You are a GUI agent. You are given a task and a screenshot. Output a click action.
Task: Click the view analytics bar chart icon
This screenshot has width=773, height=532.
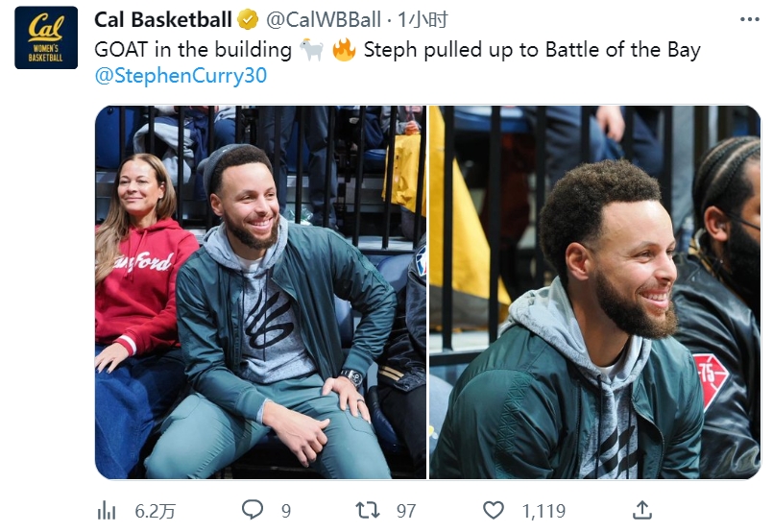pos(107,510)
